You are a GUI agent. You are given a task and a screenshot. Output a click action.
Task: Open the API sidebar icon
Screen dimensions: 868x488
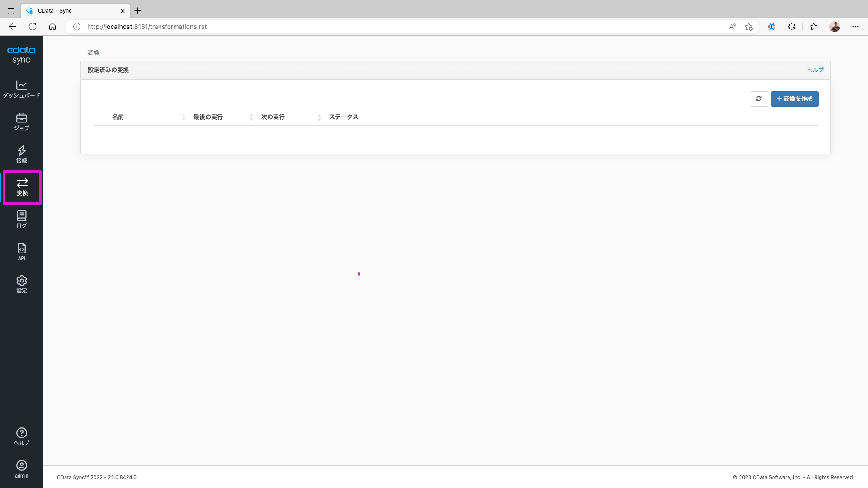pos(21,252)
